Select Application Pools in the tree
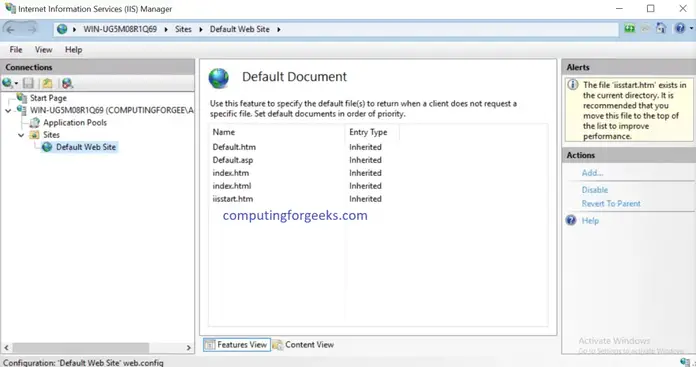 click(75, 122)
